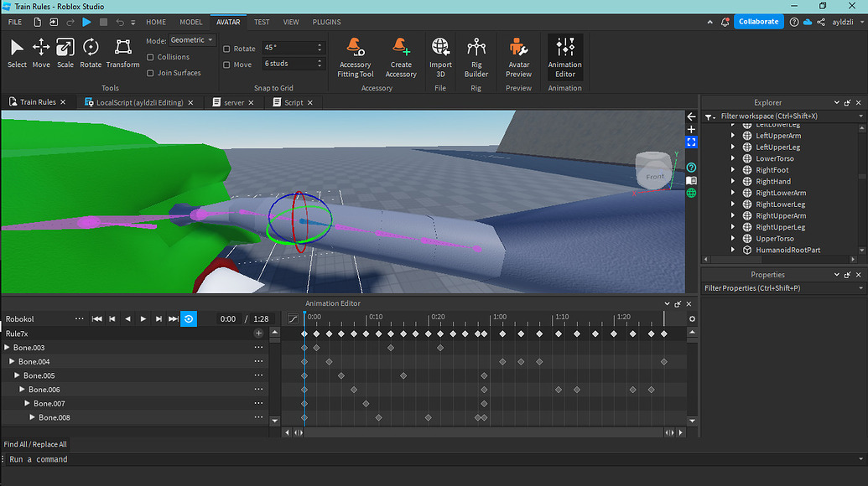Jump to first keyframe in animation
Viewport: 868px width, 486px height.
97,319
